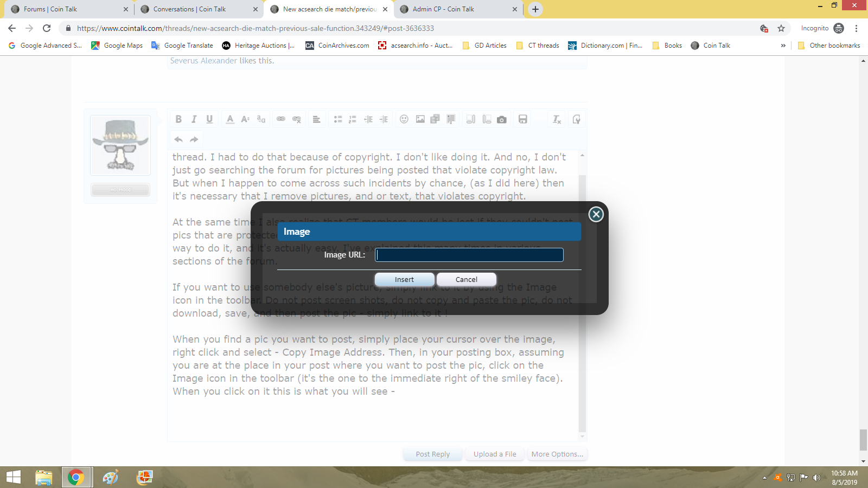Close the Image dialog with X

(596, 214)
